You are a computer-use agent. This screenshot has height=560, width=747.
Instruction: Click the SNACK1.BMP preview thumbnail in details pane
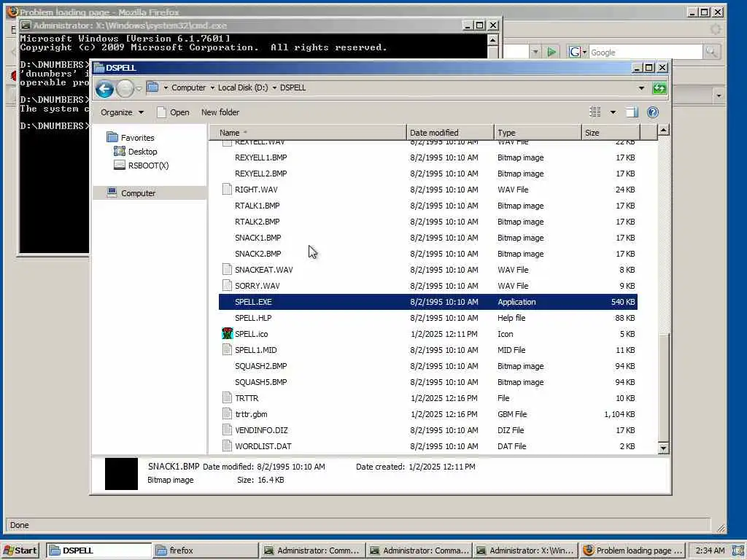pos(122,474)
